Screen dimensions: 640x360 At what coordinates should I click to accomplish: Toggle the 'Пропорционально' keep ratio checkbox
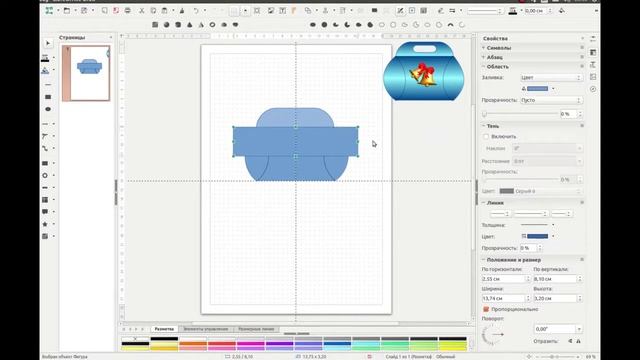(486, 309)
